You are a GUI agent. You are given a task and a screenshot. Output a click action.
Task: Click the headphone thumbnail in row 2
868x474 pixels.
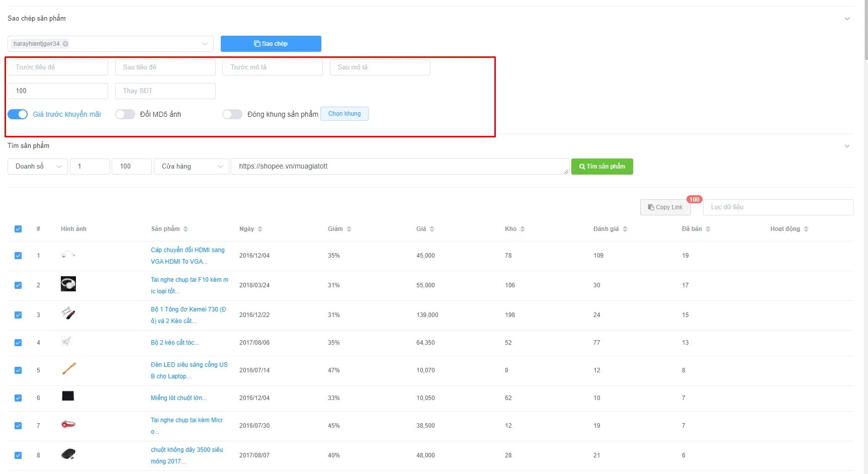(x=68, y=284)
